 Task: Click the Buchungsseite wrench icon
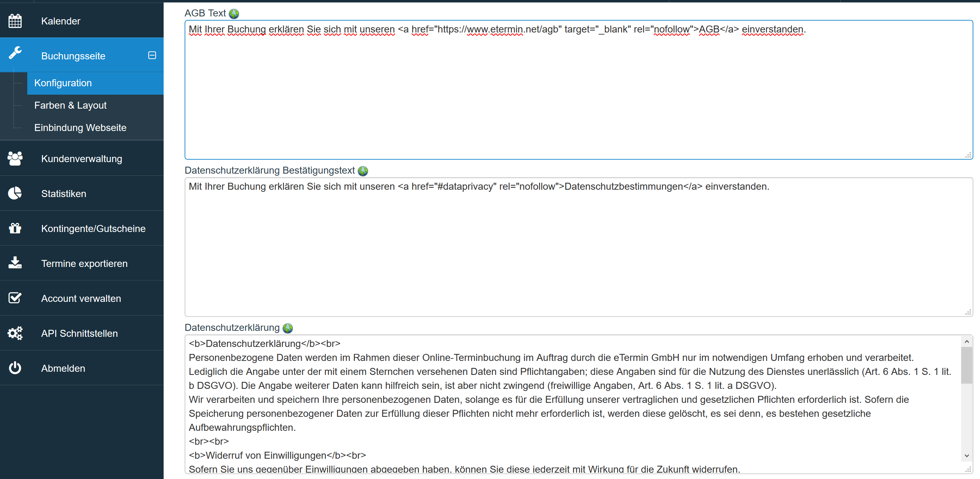click(x=15, y=53)
